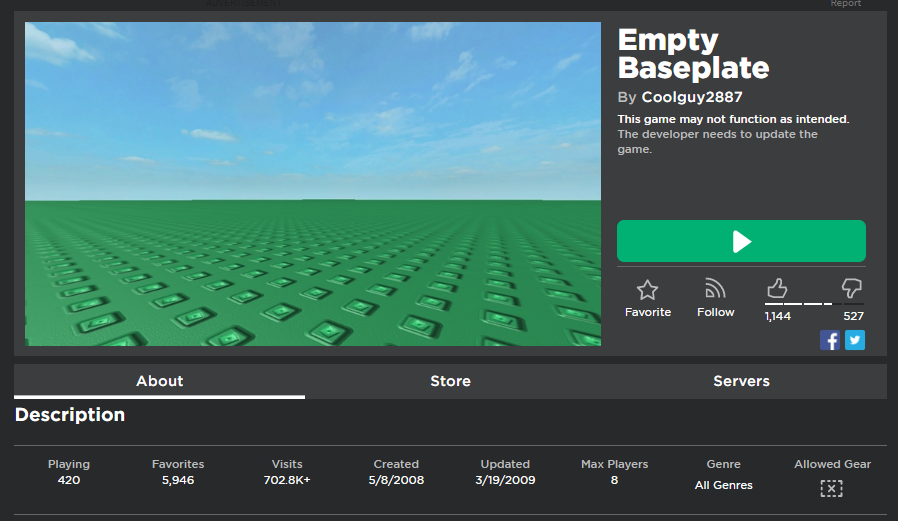Viewport: 898px width, 521px height.
Task: Click the Report link
Action: [846, 3]
